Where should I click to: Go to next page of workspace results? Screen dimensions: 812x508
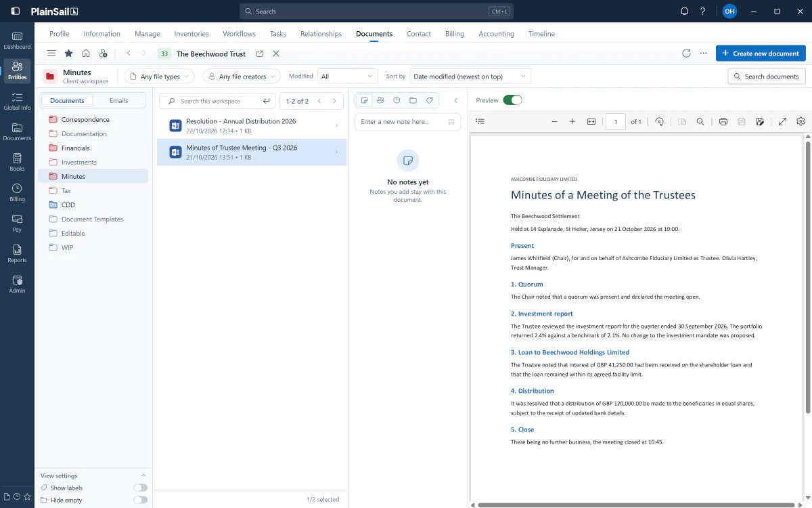[x=334, y=101]
